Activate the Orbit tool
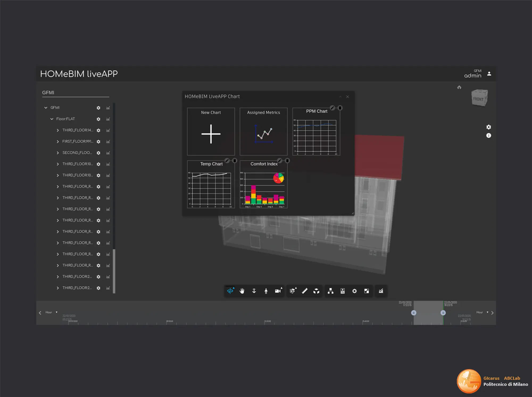532x397 pixels. click(230, 291)
